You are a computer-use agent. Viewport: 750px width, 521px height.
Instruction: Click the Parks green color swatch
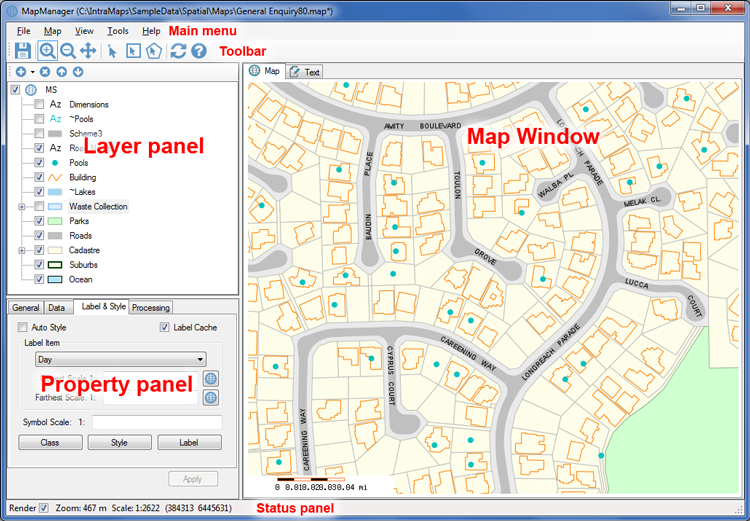pyautogui.click(x=55, y=221)
